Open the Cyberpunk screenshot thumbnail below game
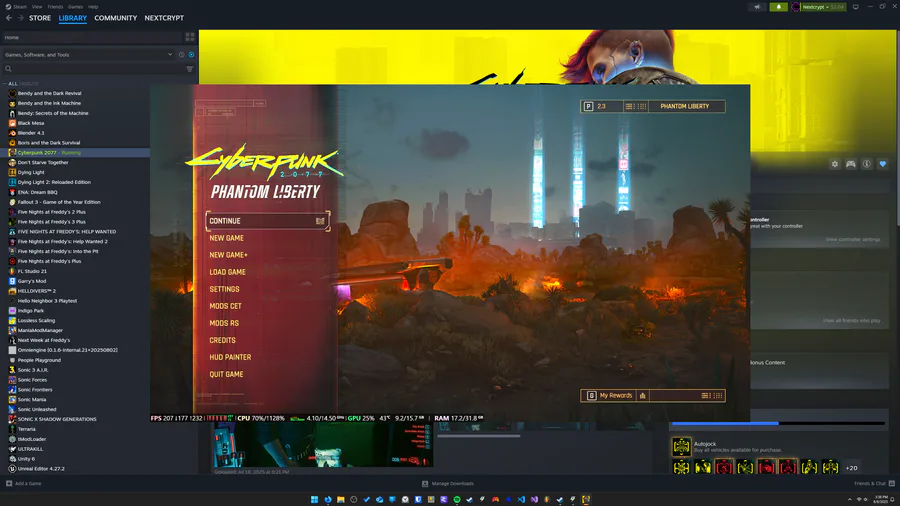The width and height of the screenshot is (900, 506). (x=323, y=446)
